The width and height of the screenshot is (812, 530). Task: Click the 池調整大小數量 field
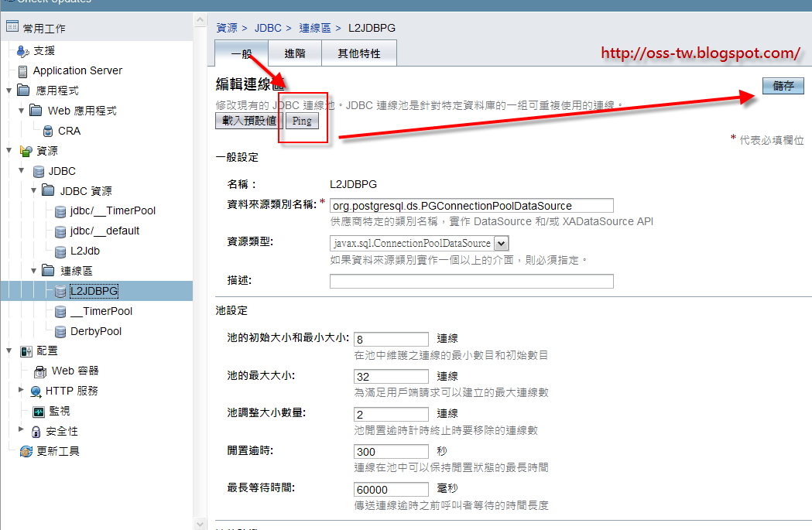pos(392,415)
